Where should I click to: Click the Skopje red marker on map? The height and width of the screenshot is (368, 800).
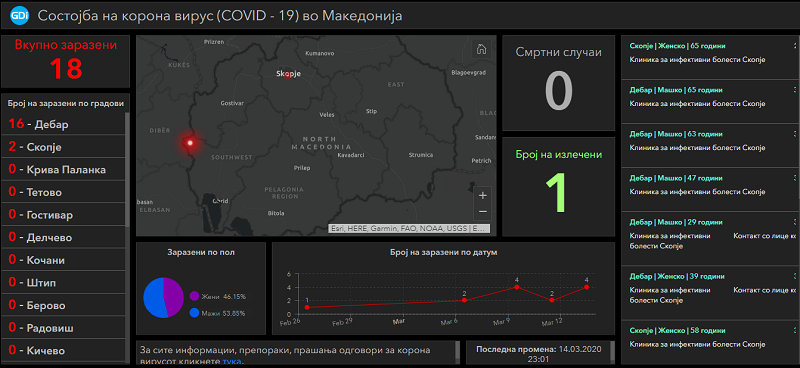click(288, 75)
